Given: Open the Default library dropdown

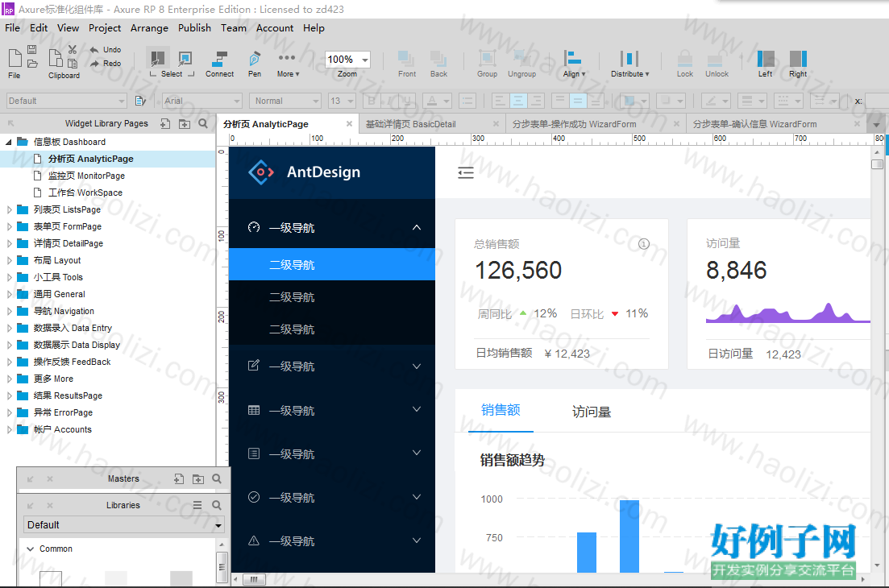Looking at the screenshot, I should (123, 524).
